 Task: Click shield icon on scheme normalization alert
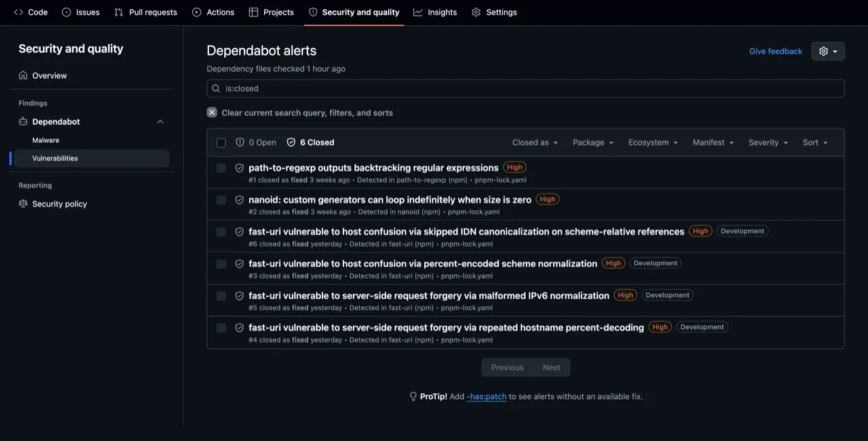(x=239, y=264)
